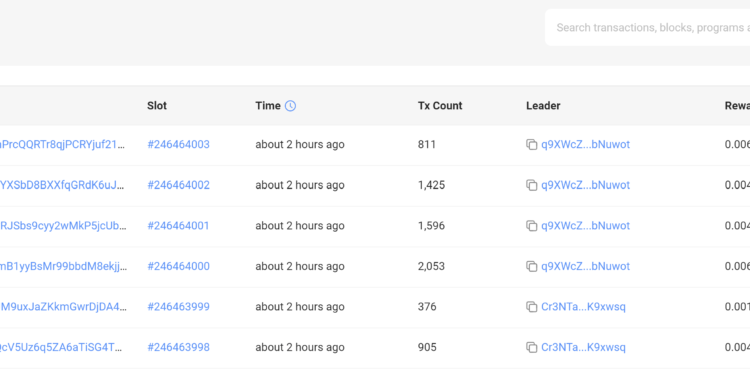Click the Leader column header

tap(543, 106)
